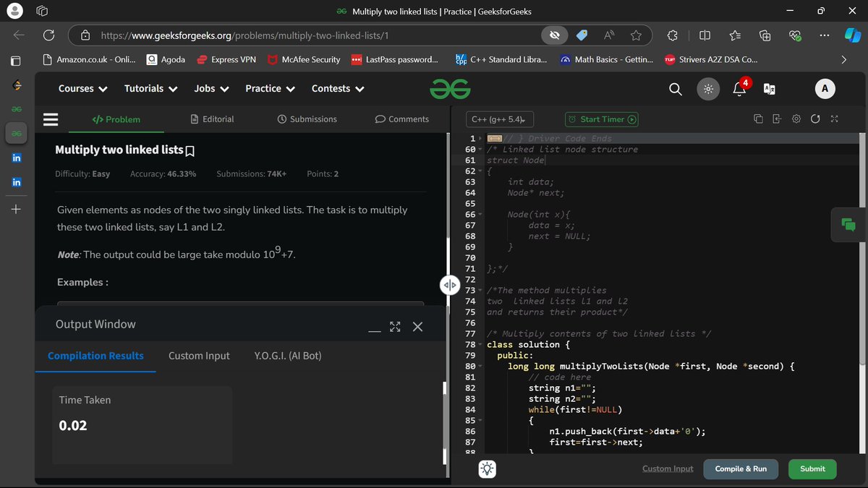This screenshot has height=488, width=868.
Task: Expand folded code at line 1
Action: pos(481,138)
